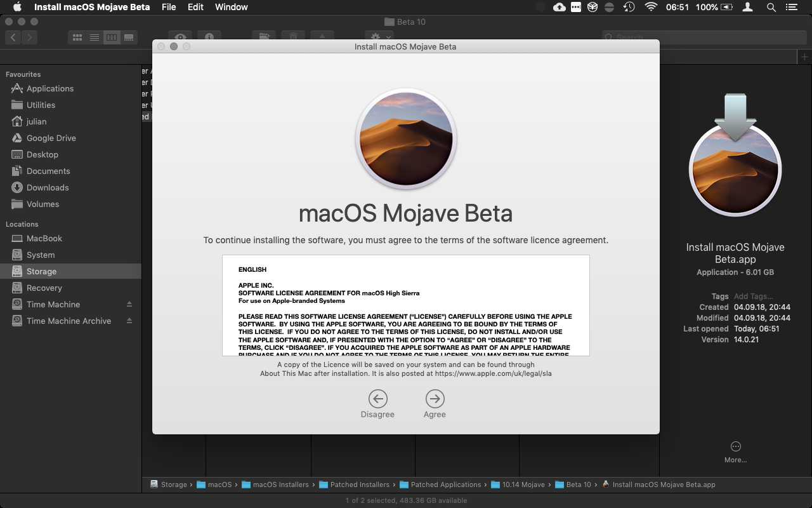
Task: Click installer app icon in preview pane
Action: coord(735,156)
